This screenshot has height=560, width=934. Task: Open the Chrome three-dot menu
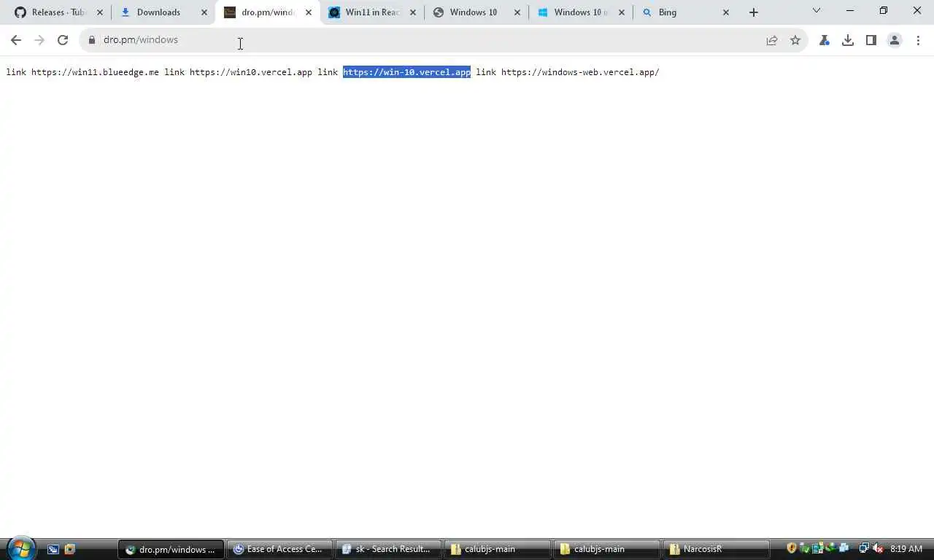pyautogui.click(x=918, y=40)
